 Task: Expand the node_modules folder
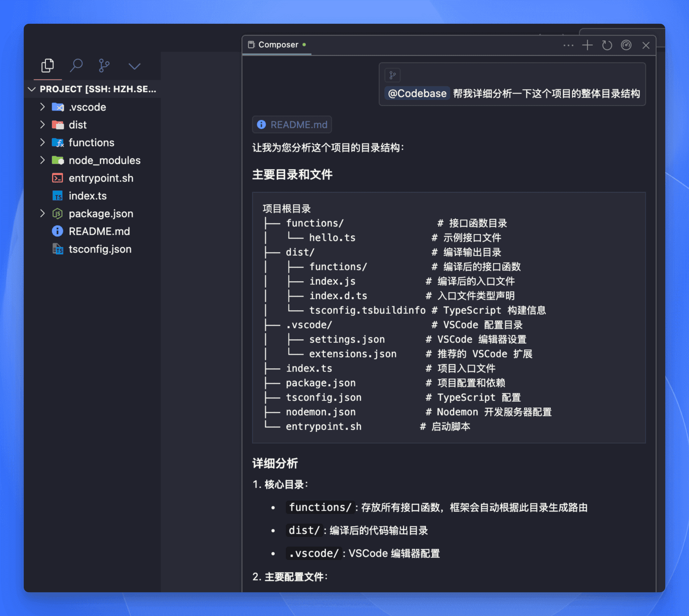(42, 160)
